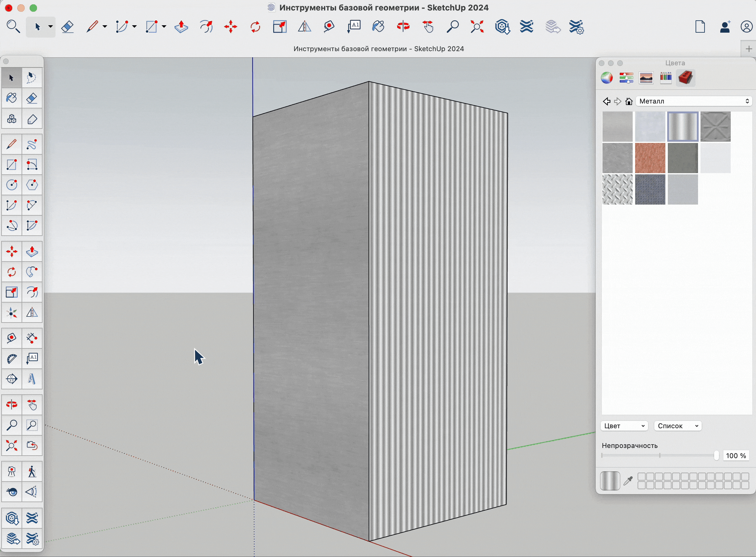
Task: Pick the Eraser tool in top toolbar
Action: click(68, 26)
